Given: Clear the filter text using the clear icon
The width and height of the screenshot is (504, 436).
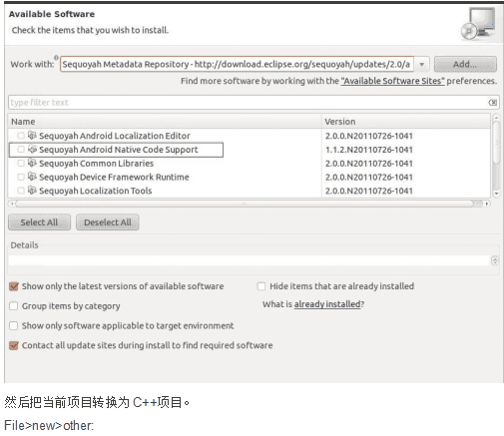Looking at the screenshot, I should [x=493, y=103].
